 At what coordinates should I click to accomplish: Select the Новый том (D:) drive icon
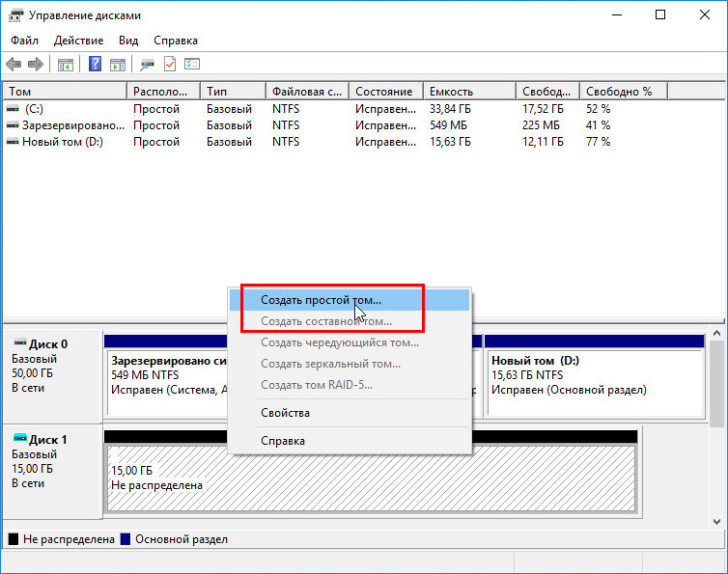[13, 142]
